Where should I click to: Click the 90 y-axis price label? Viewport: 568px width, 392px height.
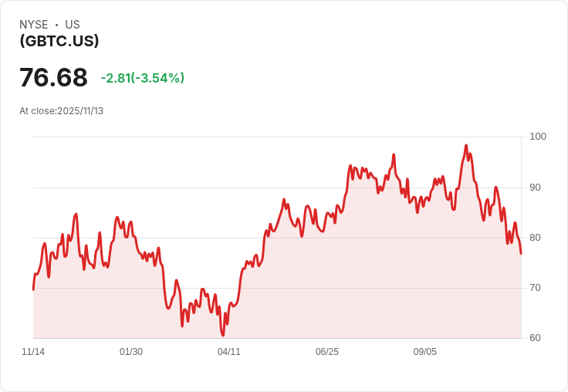click(535, 188)
